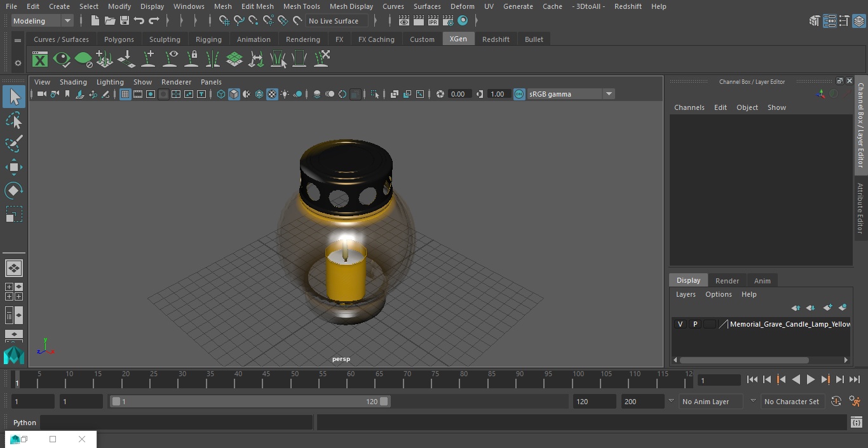
Task: Toggle viewport grid display icon
Action: point(125,94)
